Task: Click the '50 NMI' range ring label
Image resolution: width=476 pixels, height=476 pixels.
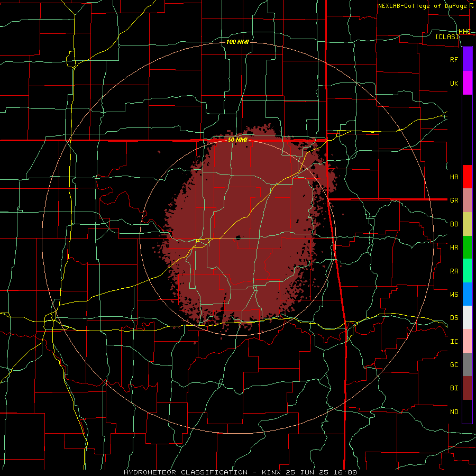Action: [x=237, y=140]
